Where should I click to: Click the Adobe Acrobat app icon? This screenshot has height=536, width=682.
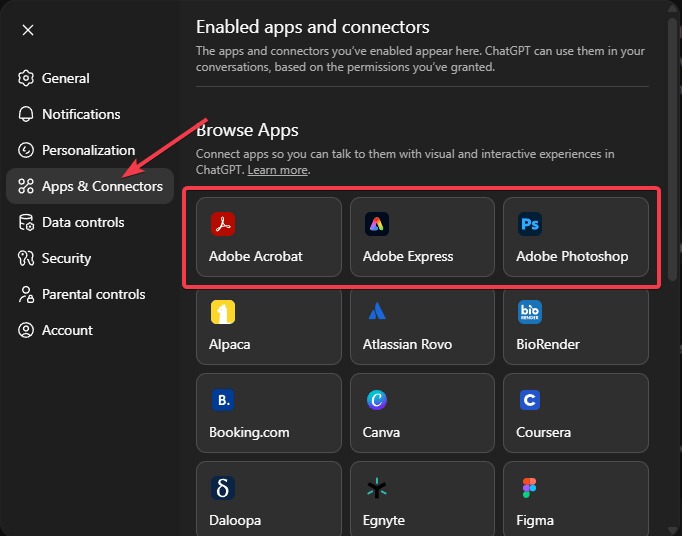[222, 224]
